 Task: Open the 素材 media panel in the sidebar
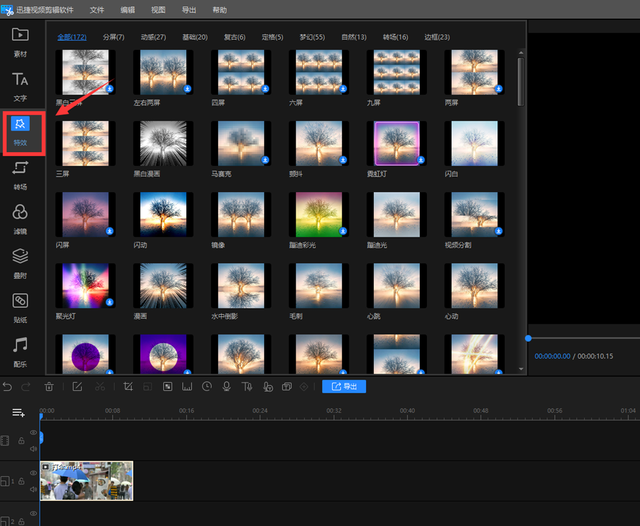20,41
